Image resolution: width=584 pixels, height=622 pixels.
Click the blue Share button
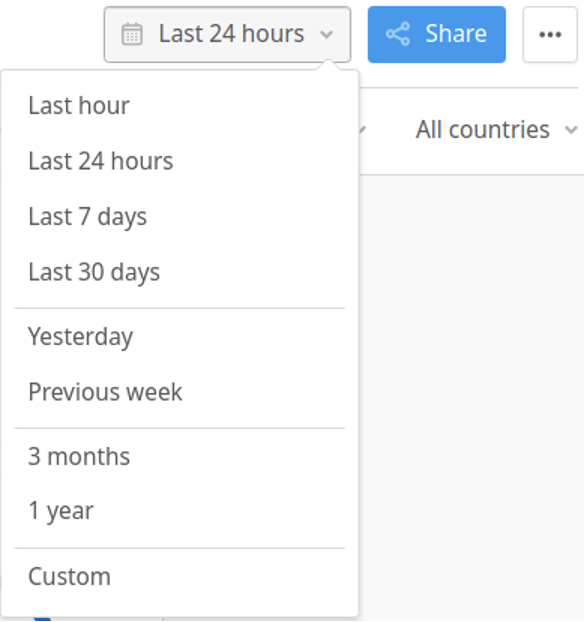[436, 35]
